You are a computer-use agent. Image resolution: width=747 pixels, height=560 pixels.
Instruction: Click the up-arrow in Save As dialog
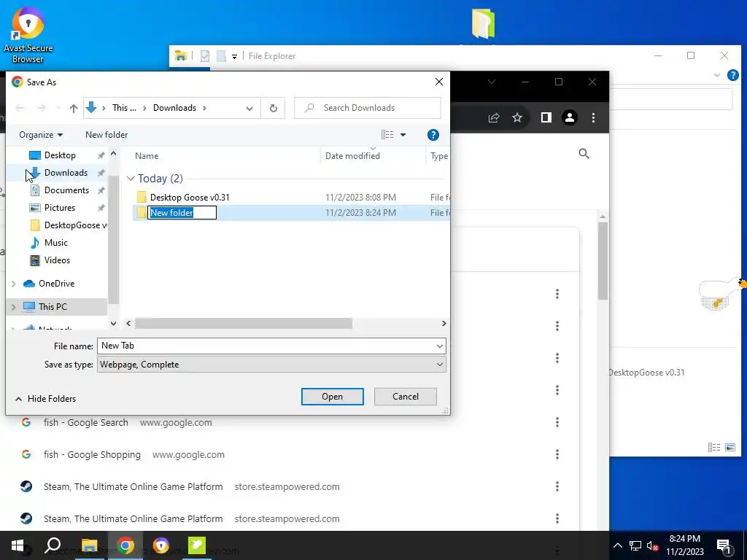74,108
